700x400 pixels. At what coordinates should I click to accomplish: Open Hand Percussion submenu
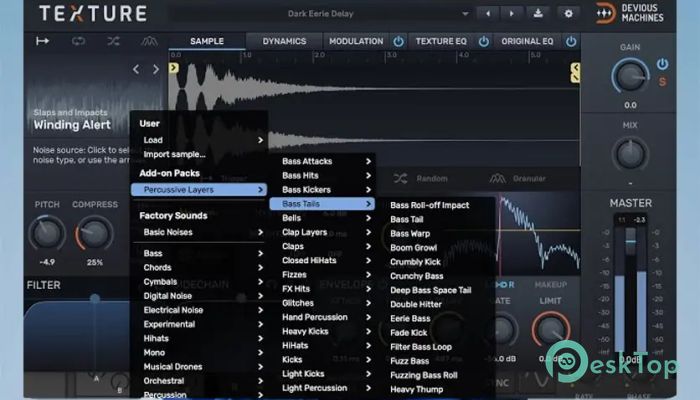point(322,317)
